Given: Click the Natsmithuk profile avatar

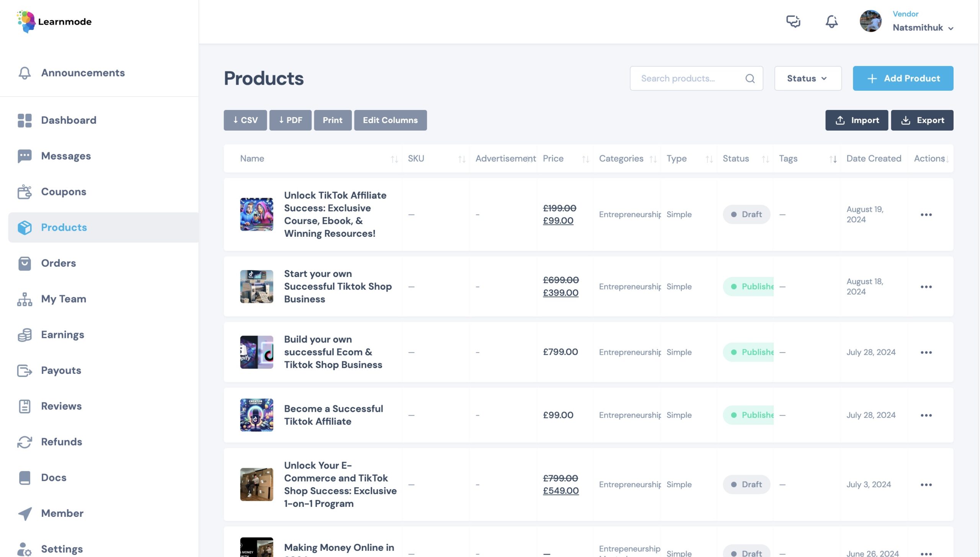Looking at the screenshot, I should [x=871, y=21].
